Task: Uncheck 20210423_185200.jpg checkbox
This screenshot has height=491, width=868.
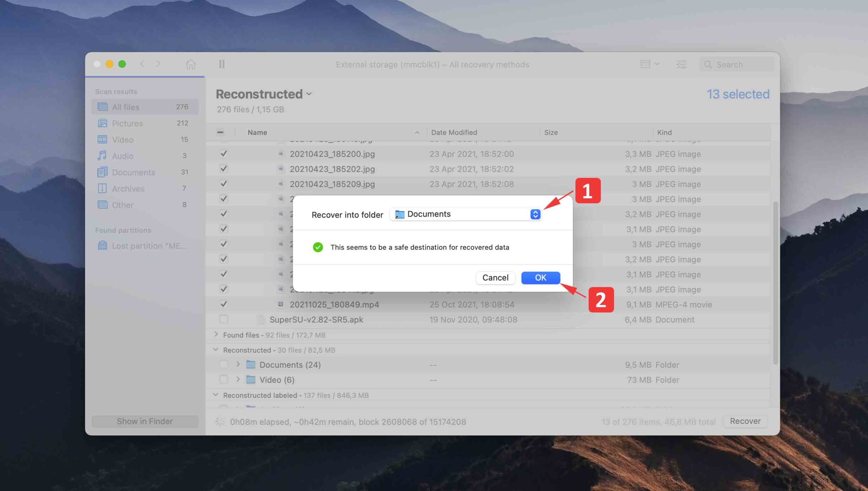Action: pyautogui.click(x=223, y=154)
